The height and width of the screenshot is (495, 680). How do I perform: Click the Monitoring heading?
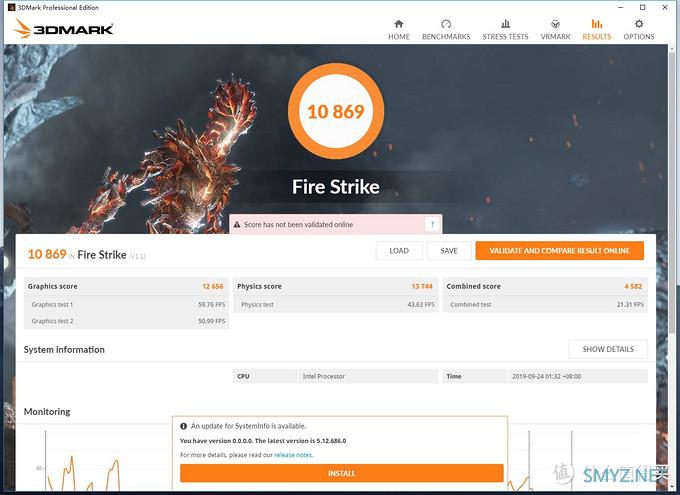pos(47,412)
